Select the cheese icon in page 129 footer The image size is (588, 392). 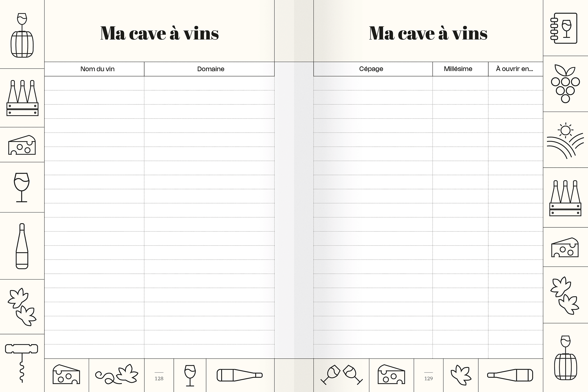391,374
